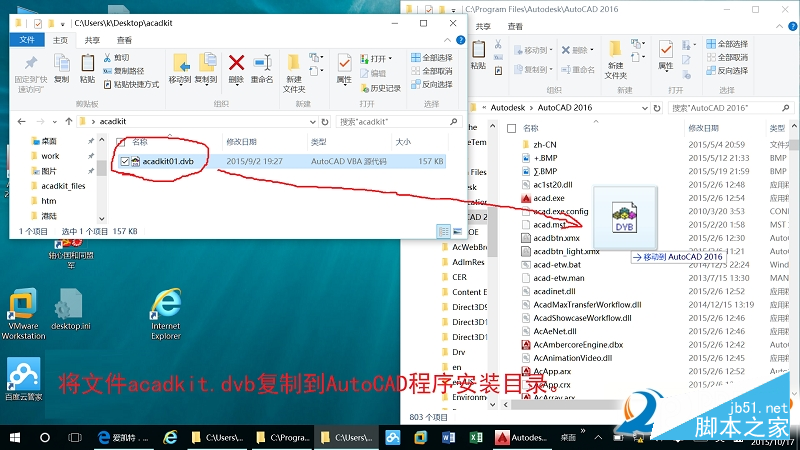Click the Up arrow in acadkit navigation
The height and width of the screenshot is (450, 800).
click(69, 121)
